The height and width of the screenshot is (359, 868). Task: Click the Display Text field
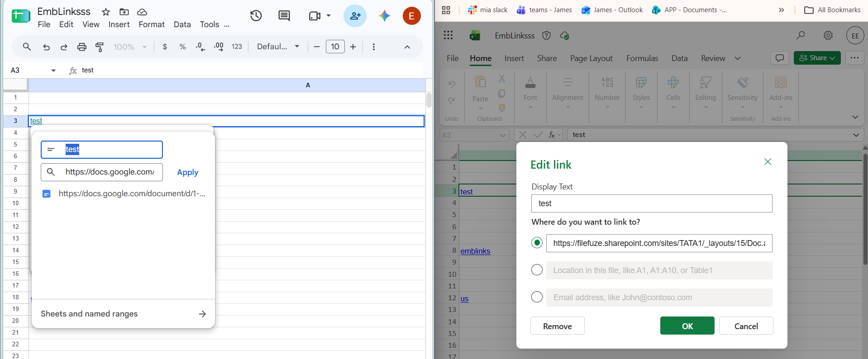pyautogui.click(x=652, y=203)
